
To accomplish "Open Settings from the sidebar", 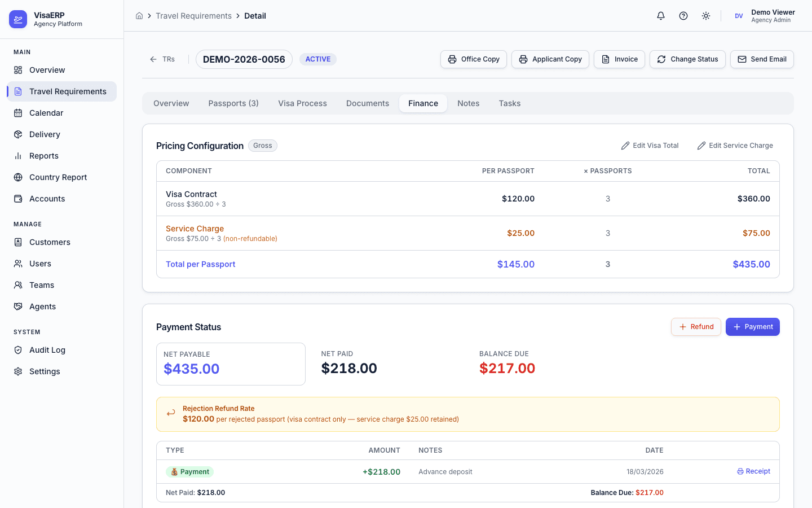I will coord(45,371).
